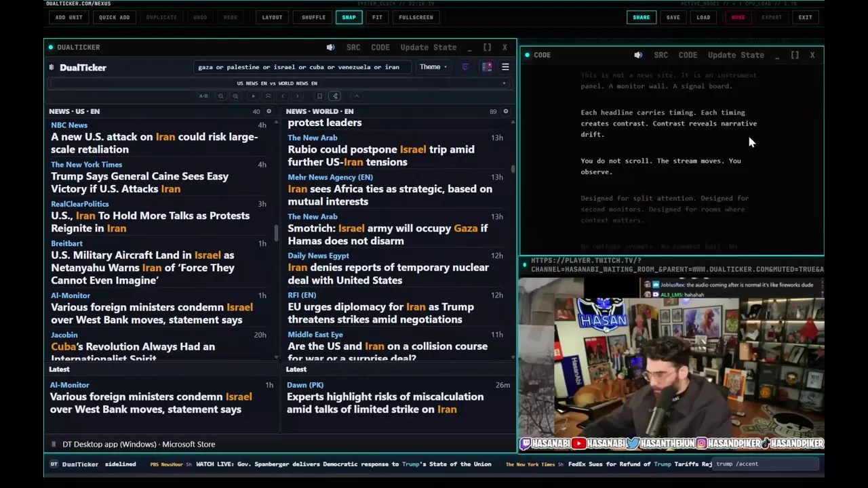Viewport: 868px width, 488px height.
Task: Click the multicolor layout grid icon
Action: 487,67
